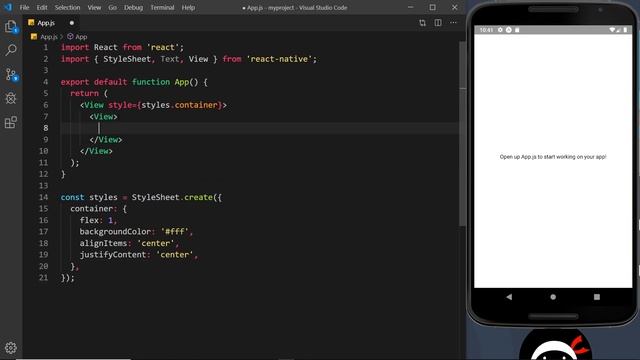Open the Source Control view
640x360 pixels.
[x=11, y=75]
